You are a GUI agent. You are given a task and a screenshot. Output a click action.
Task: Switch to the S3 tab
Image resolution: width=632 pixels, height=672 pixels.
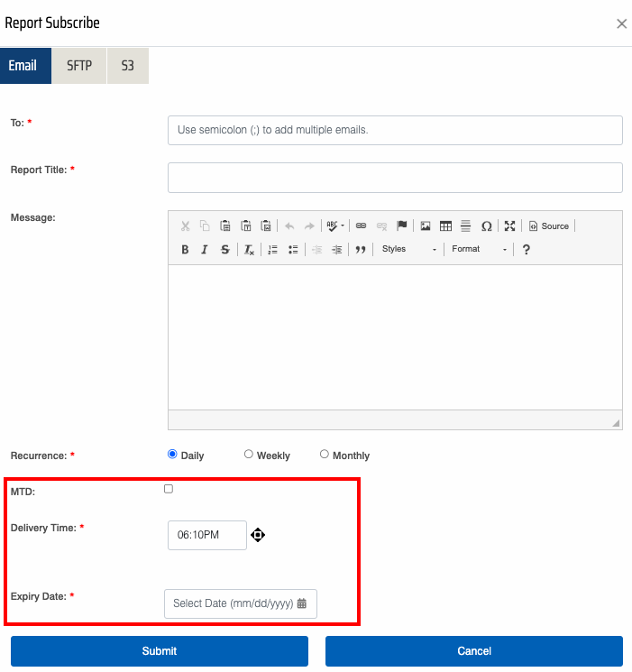pyautogui.click(x=127, y=66)
